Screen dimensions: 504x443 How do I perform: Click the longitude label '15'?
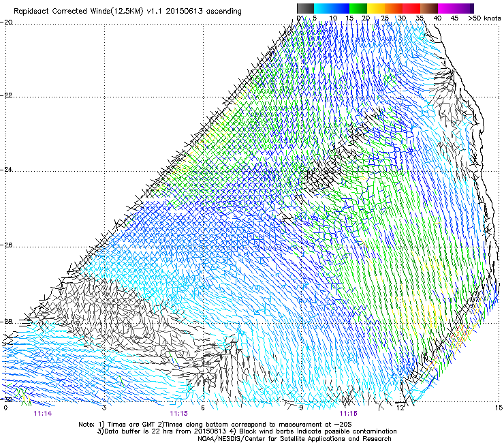coord(499,408)
